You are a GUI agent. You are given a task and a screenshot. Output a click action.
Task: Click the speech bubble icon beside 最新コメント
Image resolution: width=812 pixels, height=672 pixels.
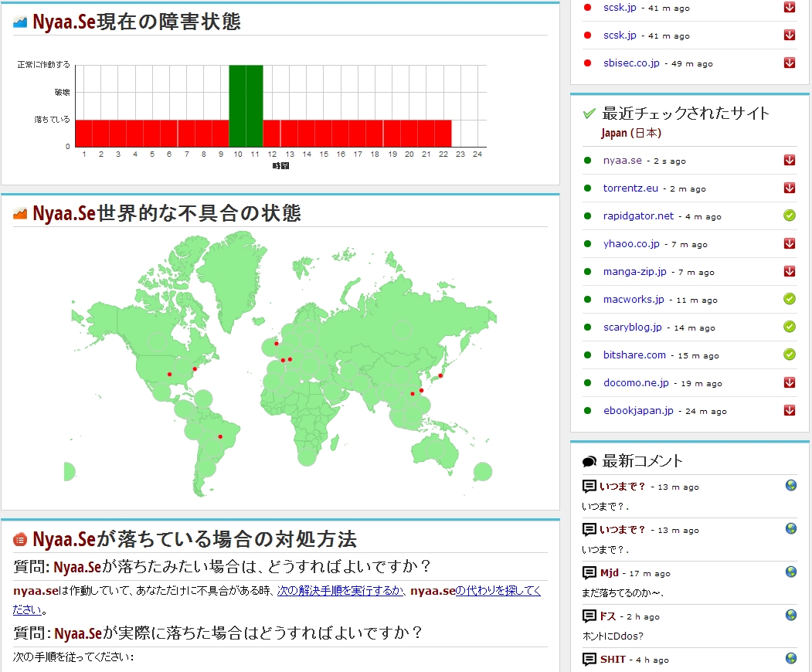[x=589, y=461]
